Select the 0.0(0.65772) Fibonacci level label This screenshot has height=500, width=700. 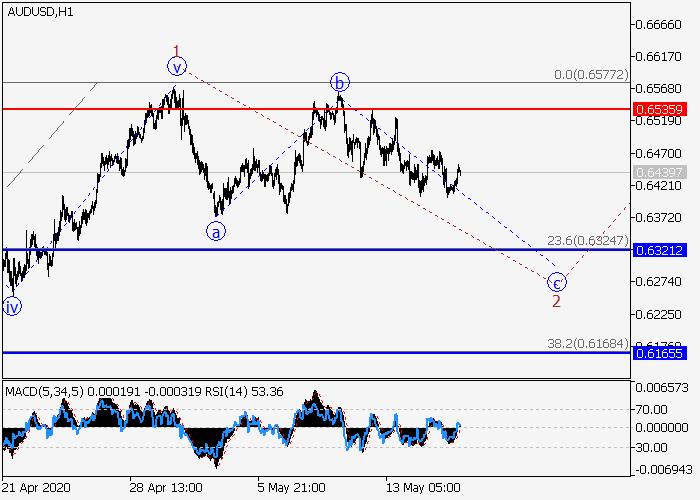[x=588, y=74]
